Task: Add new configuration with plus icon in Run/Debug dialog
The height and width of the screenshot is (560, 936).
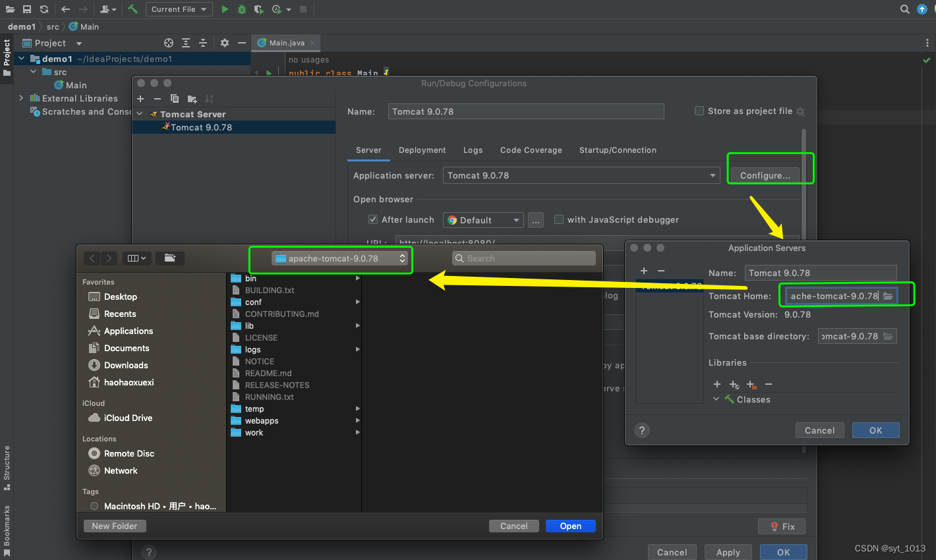Action: (x=140, y=99)
